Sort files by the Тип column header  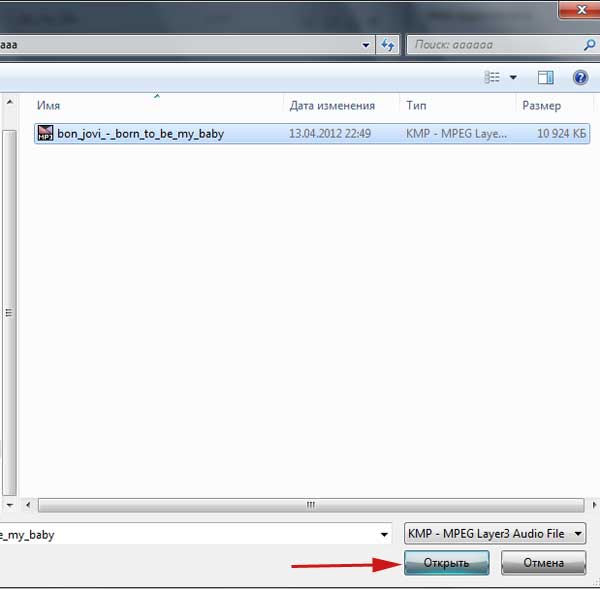pos(416,105)
